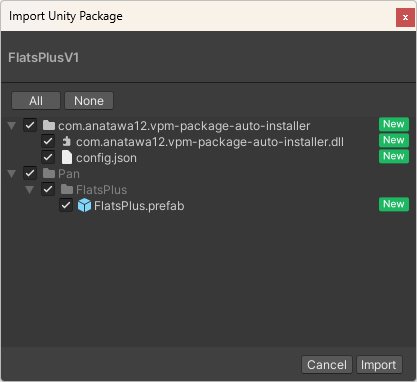Select all items with All button
Viewport: 417px width, 382px height.
36,101
